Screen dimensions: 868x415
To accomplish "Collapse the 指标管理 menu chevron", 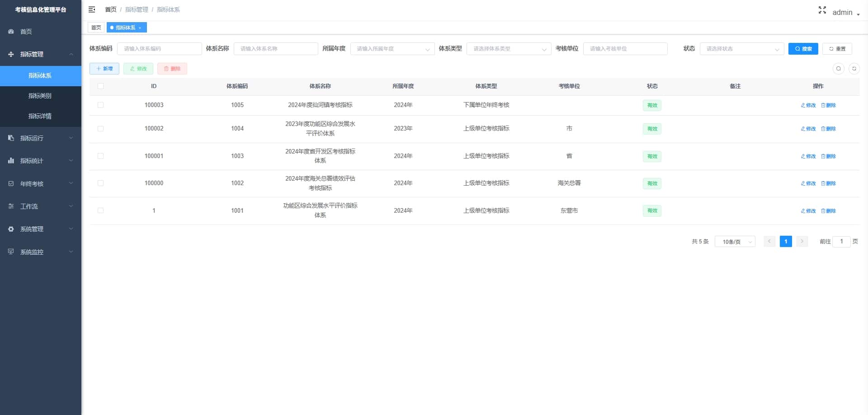I will (x=71, y=54).
